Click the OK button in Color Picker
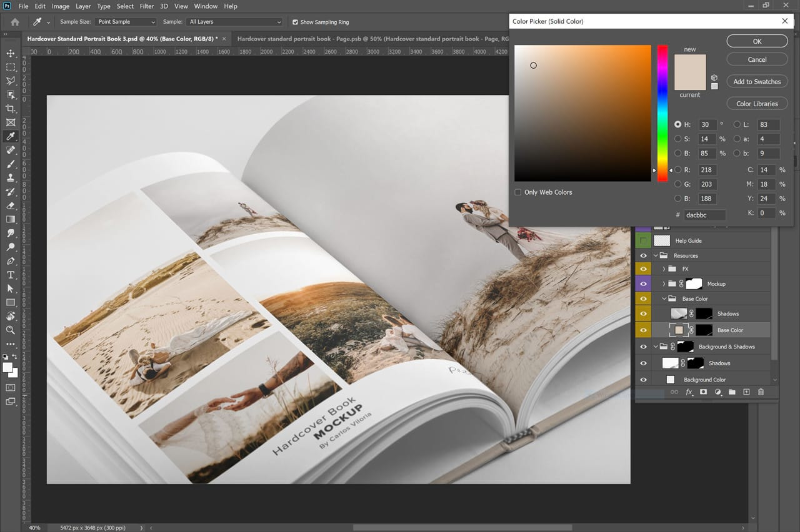The image size is (800, 532). tap(757, 41)
